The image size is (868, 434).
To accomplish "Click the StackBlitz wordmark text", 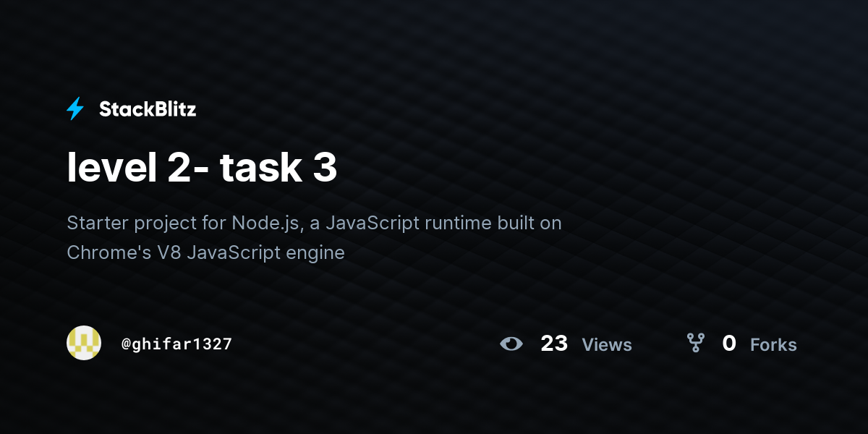I will [x=148, y=109].
